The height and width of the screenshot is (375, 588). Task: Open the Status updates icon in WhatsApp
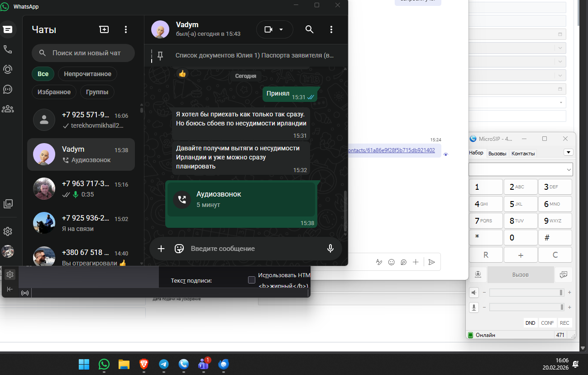click(8, 69)
